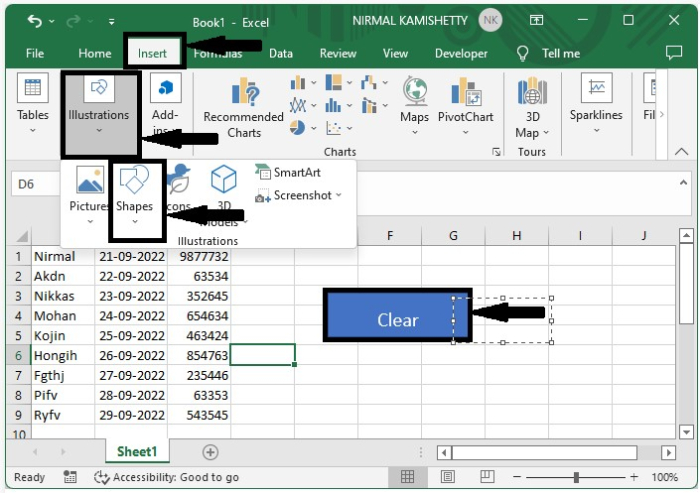Insert Combo Chart icon
This screenshot has width=700, height=493.
click(369, 105)
